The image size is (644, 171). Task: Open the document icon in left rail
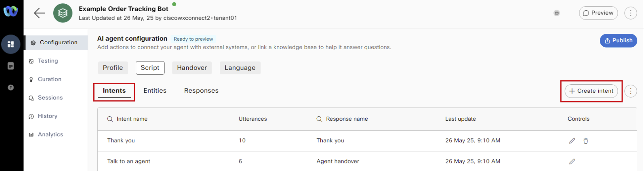click(x=11, y=66)
